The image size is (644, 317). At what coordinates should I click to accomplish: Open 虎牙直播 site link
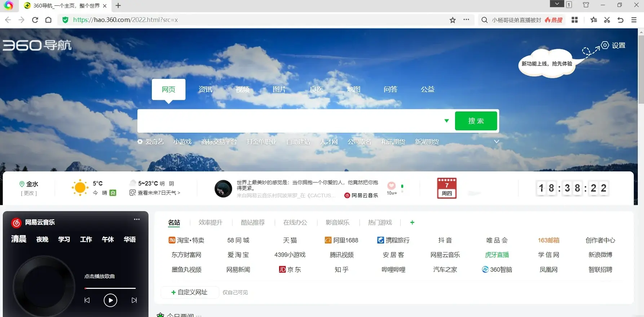497,255
